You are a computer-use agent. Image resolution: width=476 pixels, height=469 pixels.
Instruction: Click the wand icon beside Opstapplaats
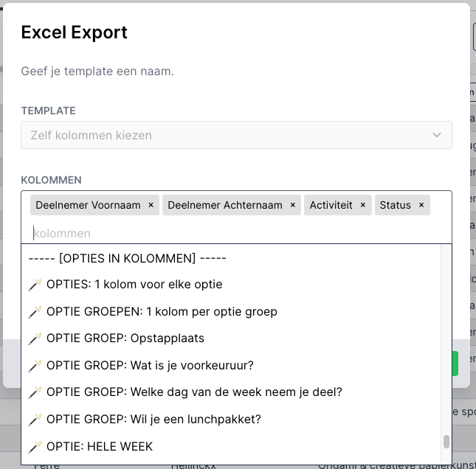pyautogui.click(x=35, y=338)
